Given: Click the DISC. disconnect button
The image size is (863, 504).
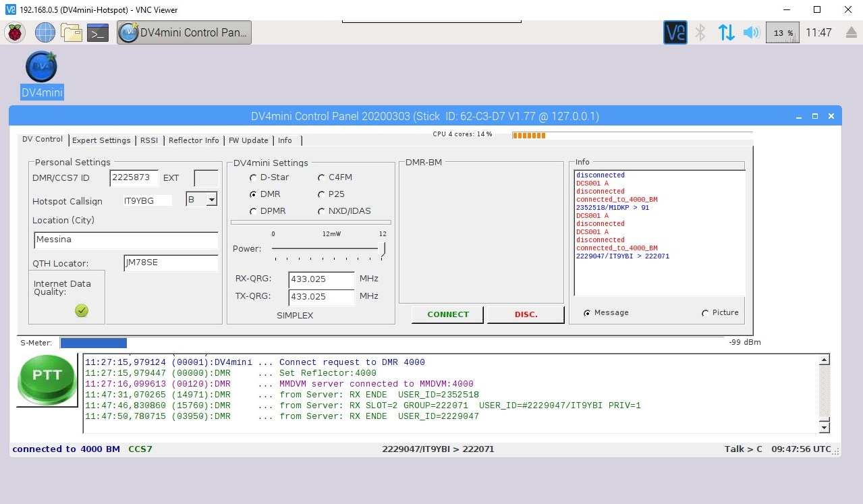Looking at the screenshot, I should [526, 314].
